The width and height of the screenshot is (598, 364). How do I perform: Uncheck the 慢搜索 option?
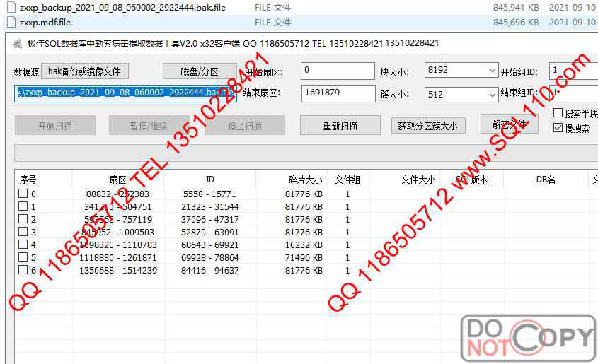[558, 128]
